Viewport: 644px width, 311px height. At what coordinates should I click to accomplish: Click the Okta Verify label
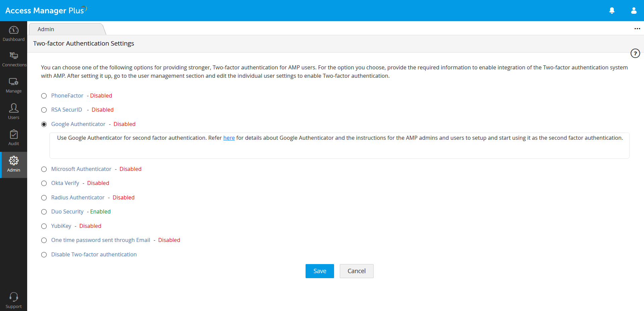pos(65,183)
